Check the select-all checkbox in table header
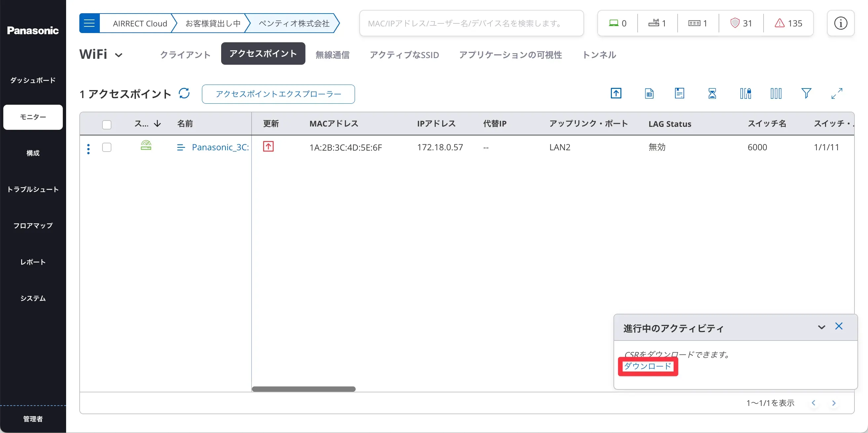Image resolution: width=868 pixels, height=433 pixels. pos(106,125)
